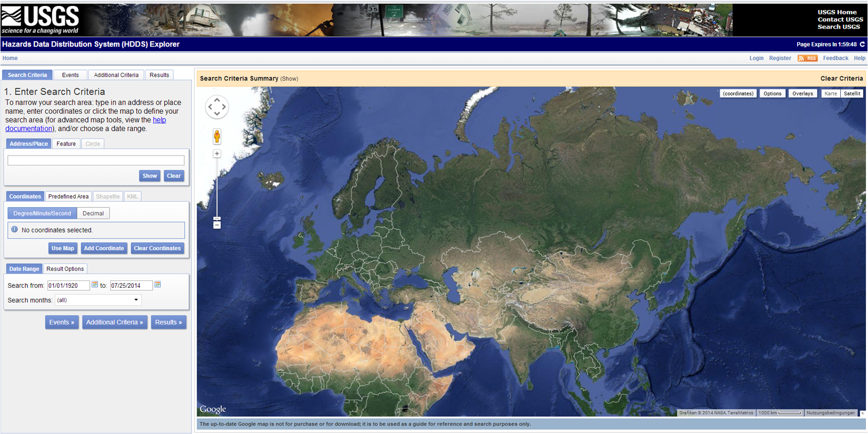This screenshot has width=868, height=434.
Task: Show the Search Criteria Summary details
Action: click(289, 79)
